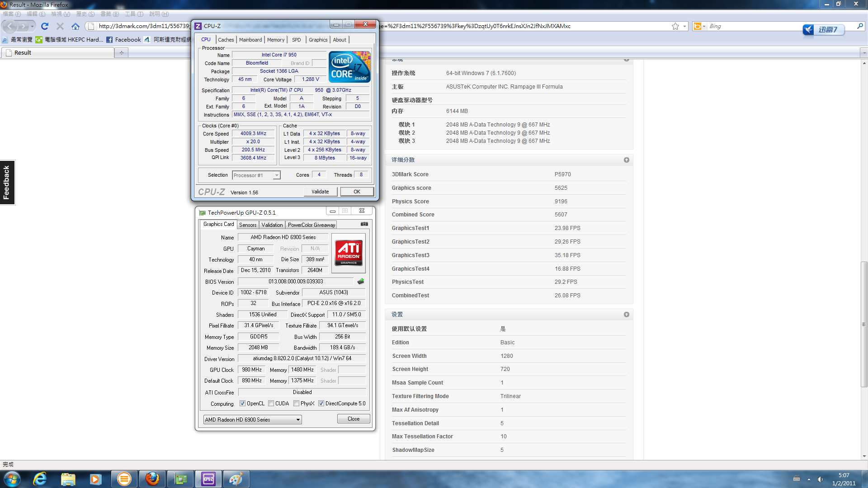Viewport: 868px width, 488px height.
Task: Open Windows Explorer from the taskbar
Action: tap(68, 479)
